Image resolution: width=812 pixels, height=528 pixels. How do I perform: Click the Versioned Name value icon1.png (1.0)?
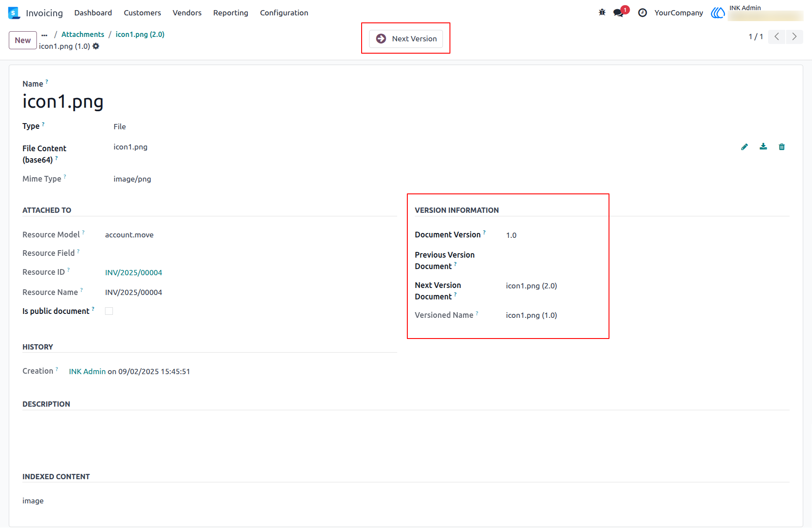(x=531, y=315)
